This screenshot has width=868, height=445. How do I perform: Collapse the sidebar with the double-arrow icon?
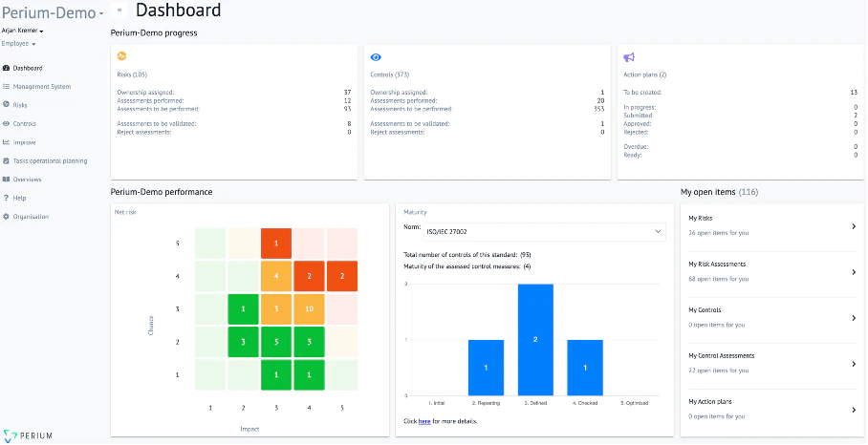pyautogui.click(x=119, y=11)
